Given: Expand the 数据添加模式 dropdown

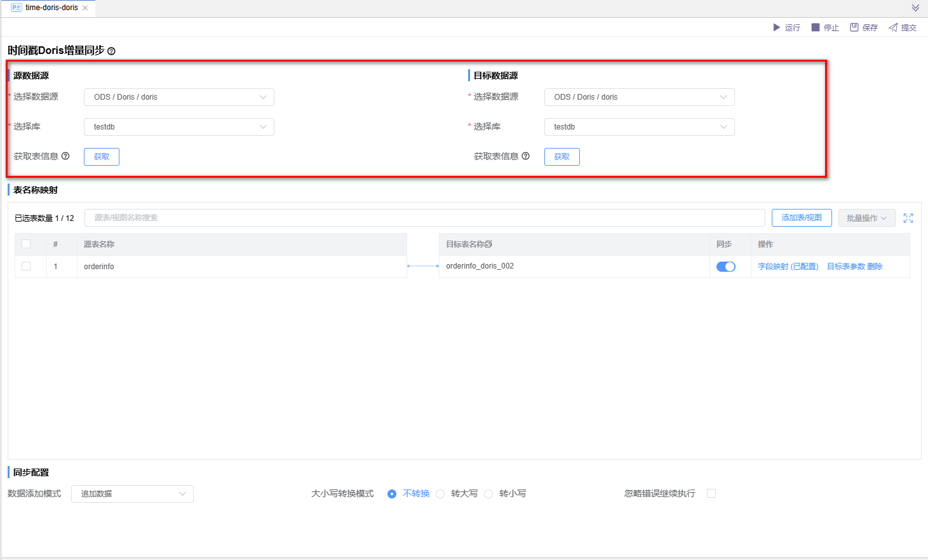Looking at the screenshot, I should click(x=132, y=494).
